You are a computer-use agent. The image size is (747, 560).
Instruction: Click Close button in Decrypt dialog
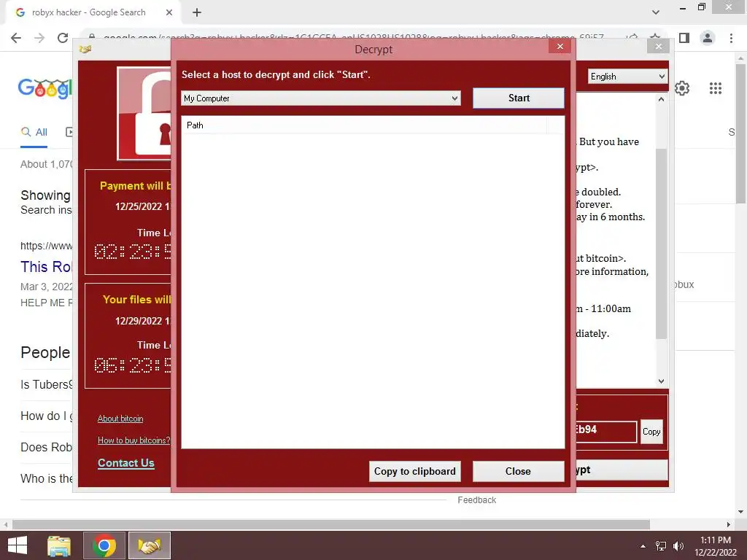[519, 472]
